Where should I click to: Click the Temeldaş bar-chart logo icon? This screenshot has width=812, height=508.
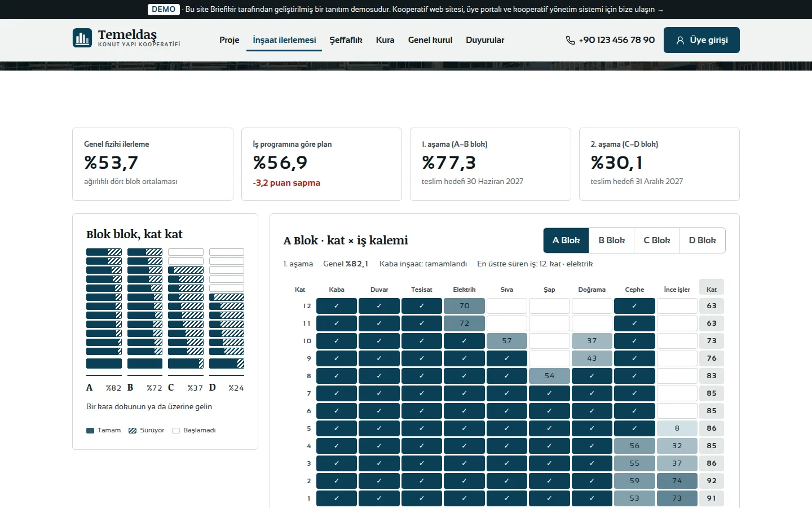click(82, 38)
